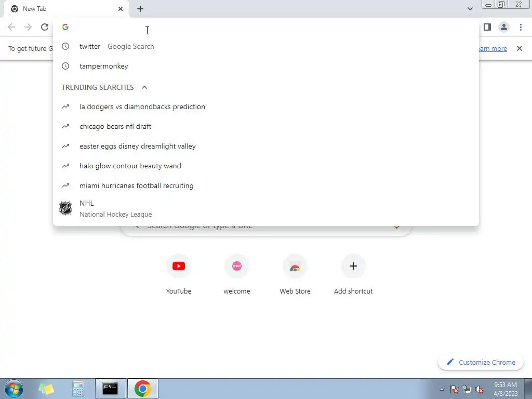The image size is (532, 399).
Task: Go back with the back arrow
Action: [x=11, y=27]
